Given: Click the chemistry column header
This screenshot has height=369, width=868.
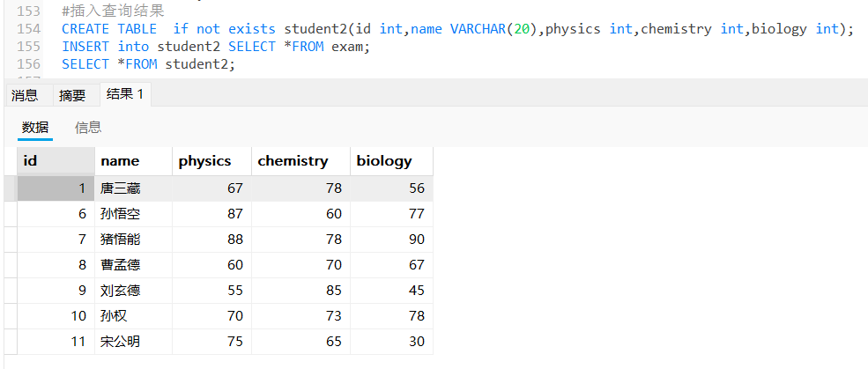Looking at the screenshot, I should pos(300,161).
